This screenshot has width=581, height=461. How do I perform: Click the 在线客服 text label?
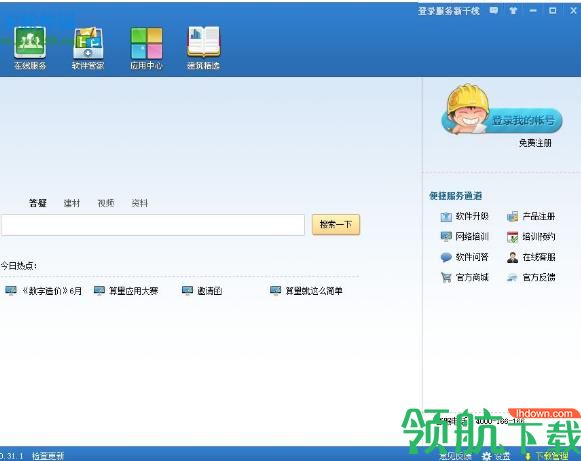point(539,257)
